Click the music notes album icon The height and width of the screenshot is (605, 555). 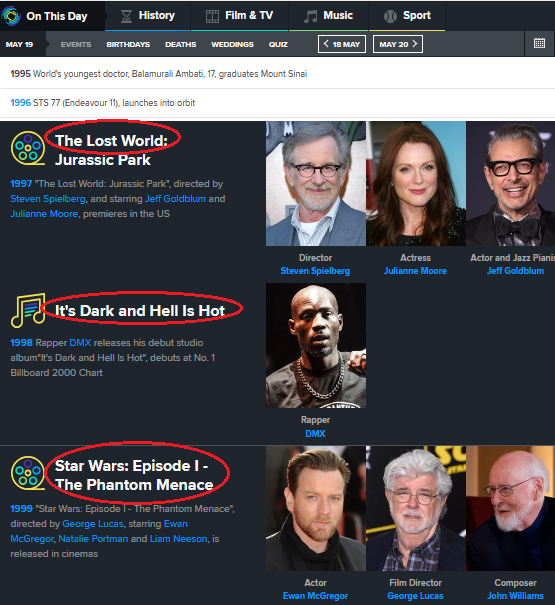click(x=28, y=310)
